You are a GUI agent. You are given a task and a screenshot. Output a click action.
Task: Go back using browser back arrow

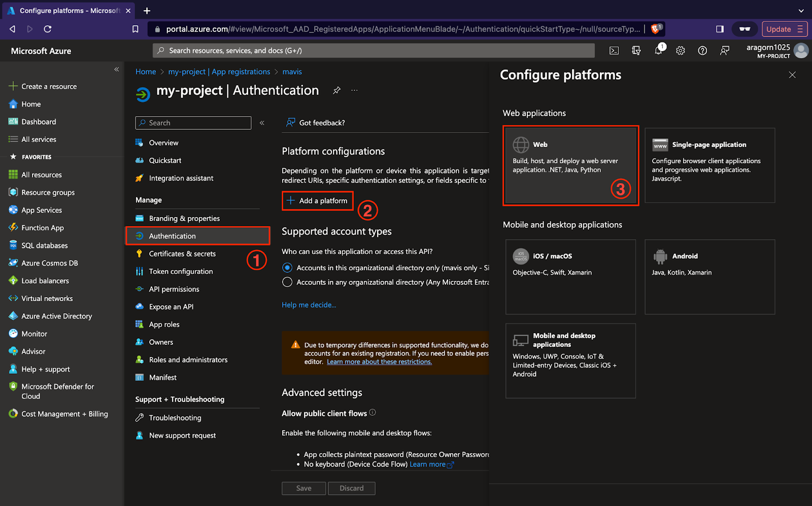coord(13,29)
